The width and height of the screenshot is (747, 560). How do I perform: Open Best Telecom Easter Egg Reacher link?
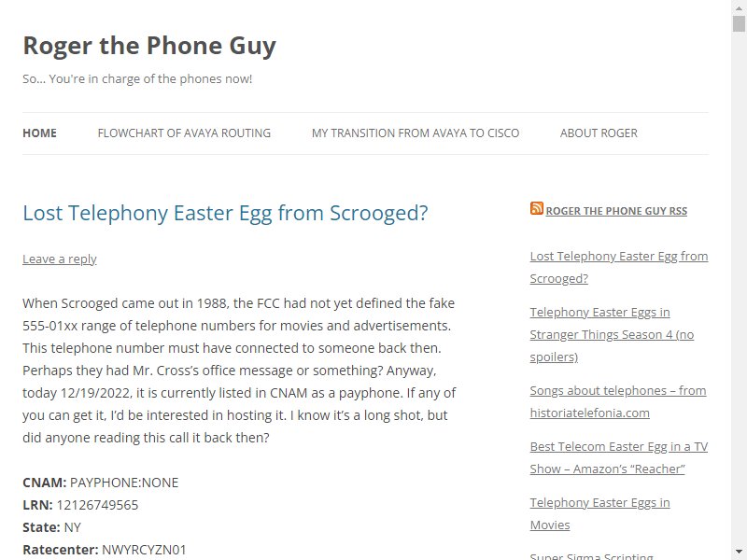coord(619,457)
